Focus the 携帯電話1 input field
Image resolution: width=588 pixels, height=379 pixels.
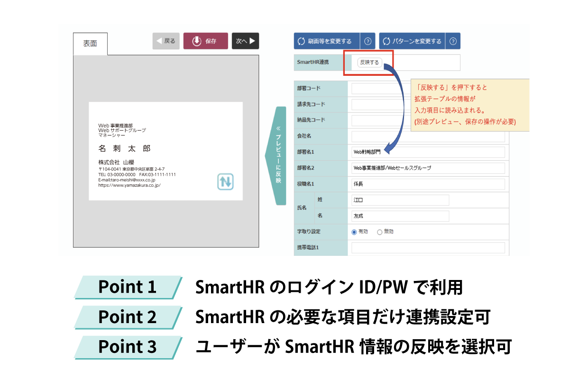[428, 248]
